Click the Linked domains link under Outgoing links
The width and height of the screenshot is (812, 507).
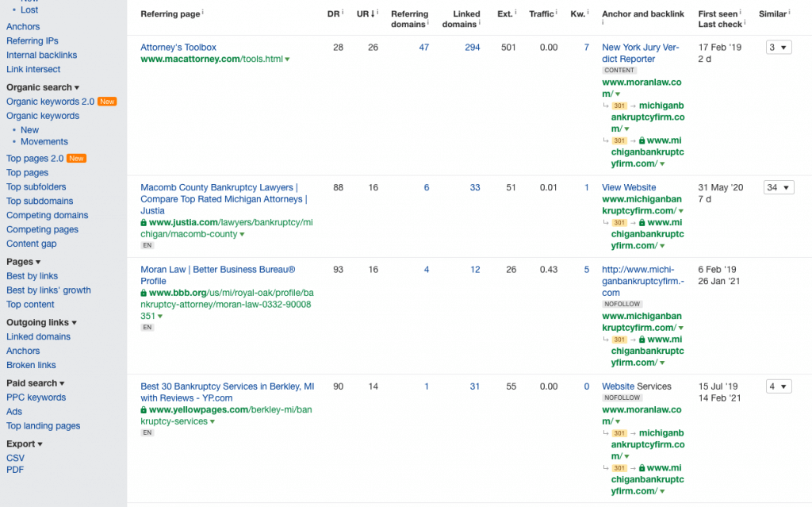[x=38, y=336]
